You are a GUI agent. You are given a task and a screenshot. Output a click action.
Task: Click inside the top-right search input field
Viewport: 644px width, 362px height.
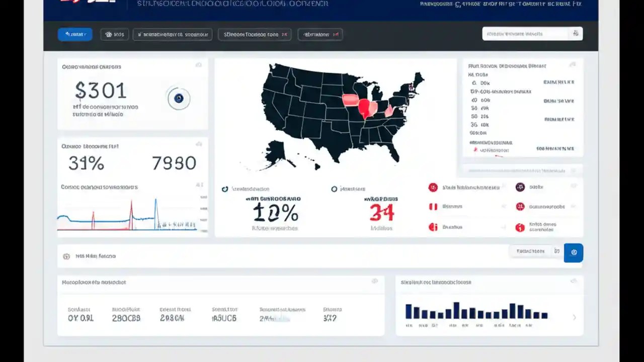pyautogui.click(x=523, y=33)
